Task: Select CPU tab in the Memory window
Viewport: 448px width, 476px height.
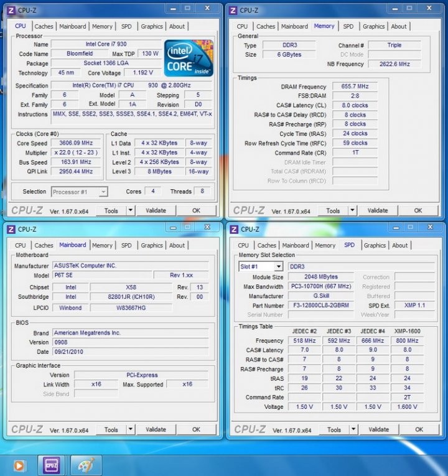Action: tap(242, 26)
